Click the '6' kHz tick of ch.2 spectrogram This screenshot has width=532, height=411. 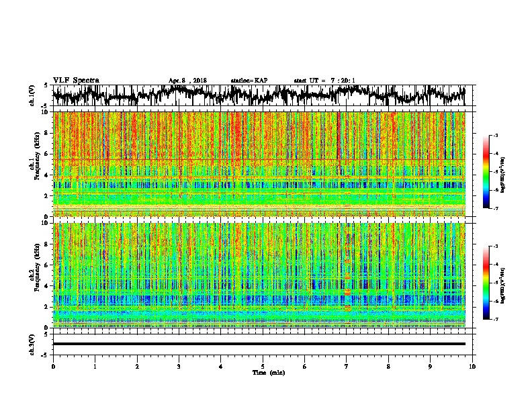(x=47, y=265)
